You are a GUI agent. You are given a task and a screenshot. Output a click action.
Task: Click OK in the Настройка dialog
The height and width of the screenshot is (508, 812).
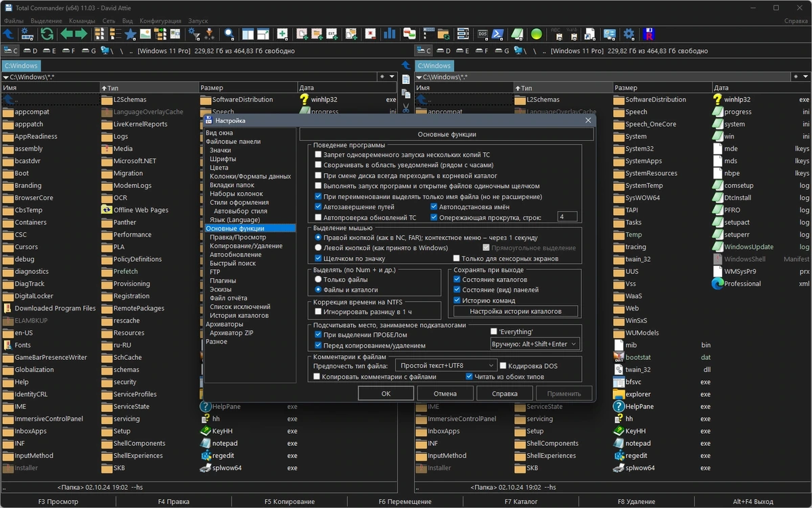pyautogui.click(x=386, y=393)
